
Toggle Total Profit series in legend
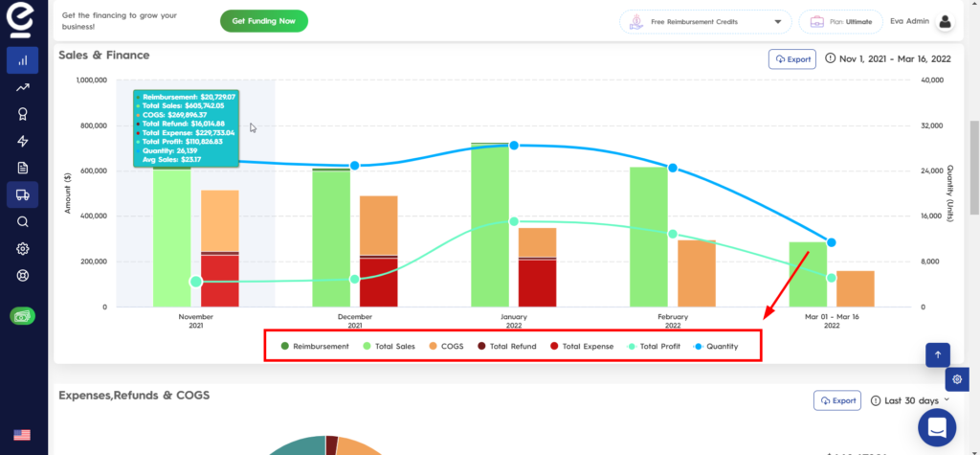tap(654, 346)
